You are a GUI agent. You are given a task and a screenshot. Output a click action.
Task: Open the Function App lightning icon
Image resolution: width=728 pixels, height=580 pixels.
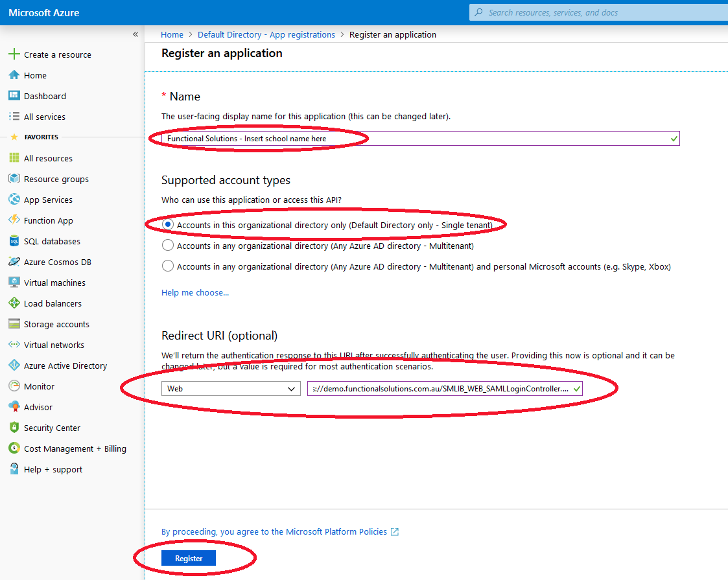pyautogui.click(x=14, y=220)
